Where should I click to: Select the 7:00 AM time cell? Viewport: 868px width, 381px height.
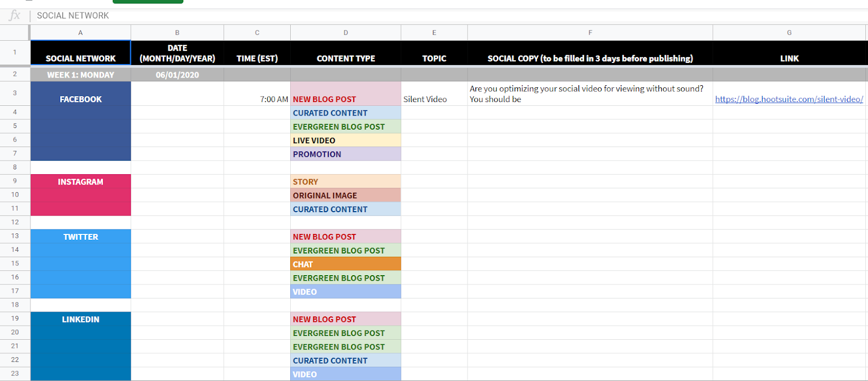point(257,93)
